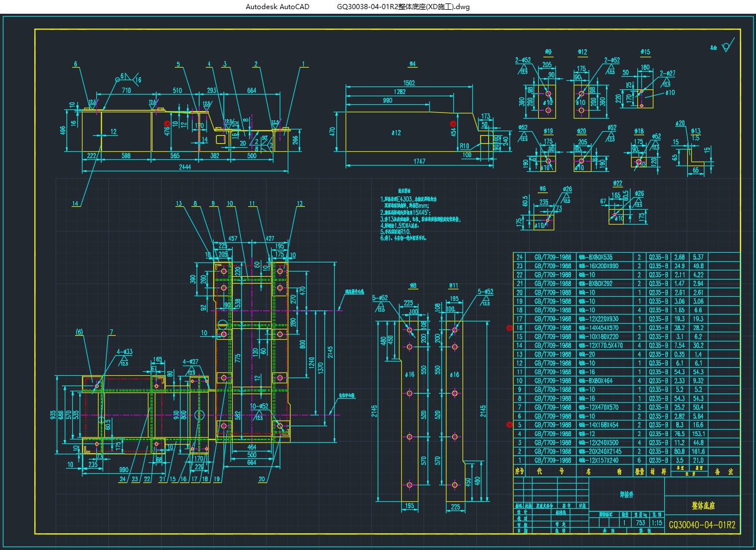Click the 20X240X2145 entry in parts list
The image size is (756, 550).
[604, 451]
